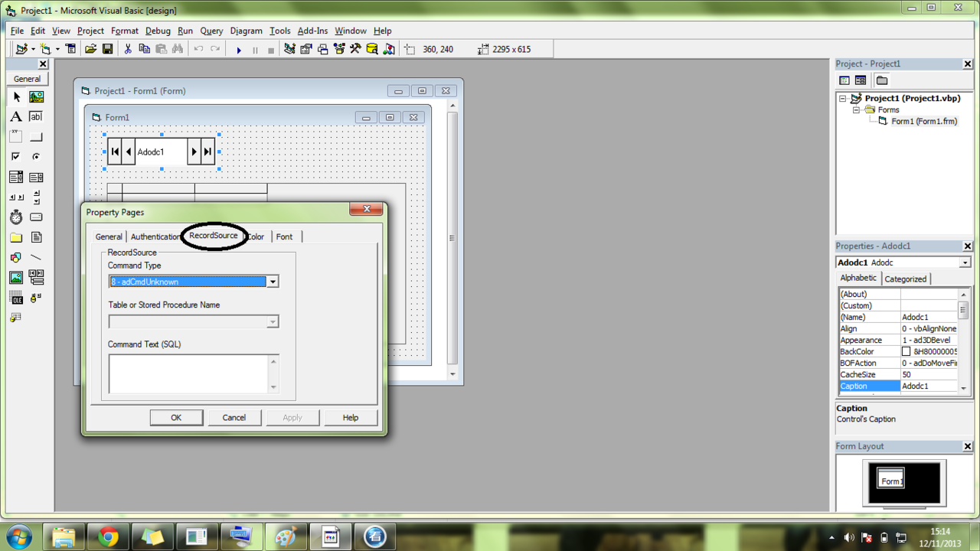Image resolution: width=980 pixels, height=551 pixels.
Task: Select the OptionButton control tool
Action: tap(36, 157)
